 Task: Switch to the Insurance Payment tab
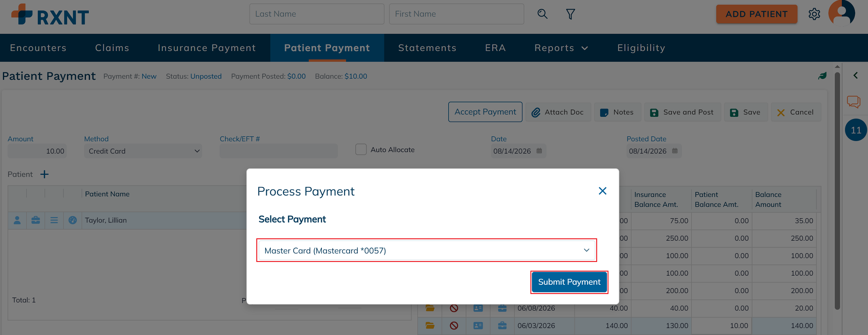pos(207,48)
